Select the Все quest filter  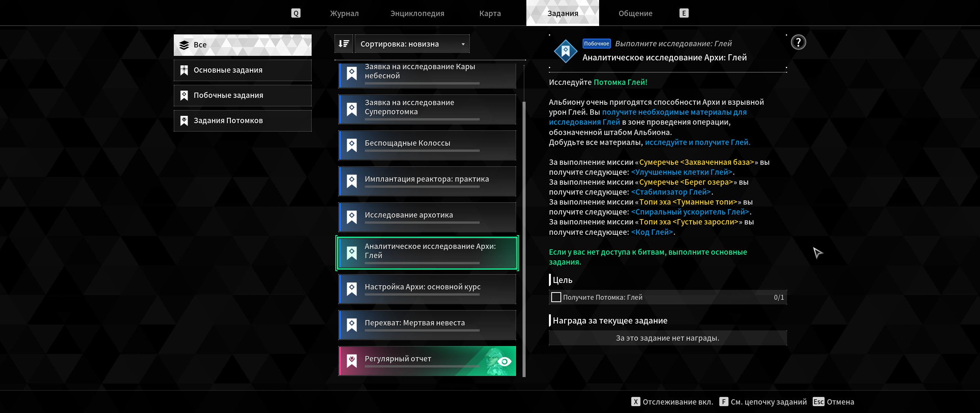[243, 45]
